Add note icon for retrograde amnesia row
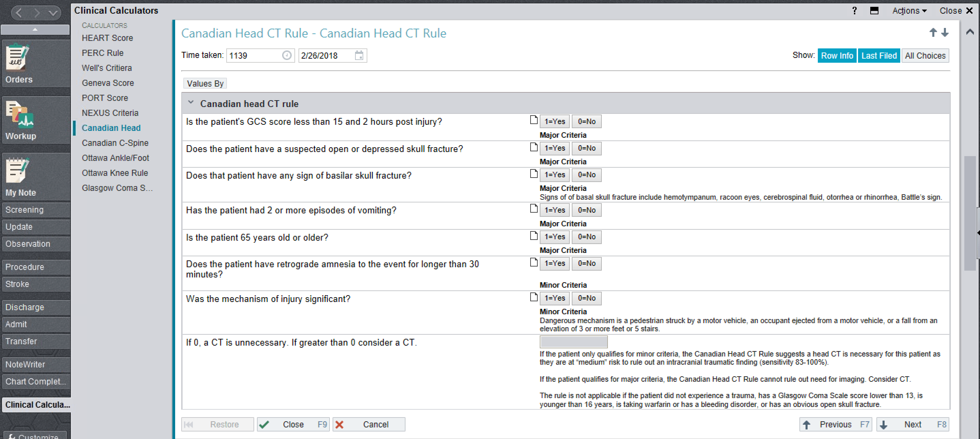The image size is (980, 439). (534, 262)
